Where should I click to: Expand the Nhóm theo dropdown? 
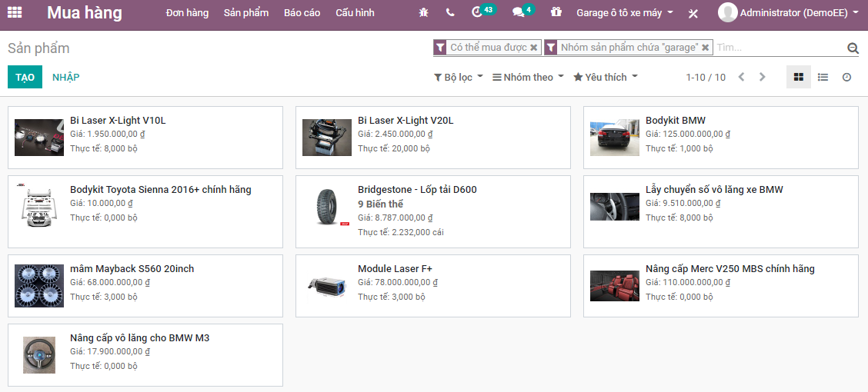(528, 77)
